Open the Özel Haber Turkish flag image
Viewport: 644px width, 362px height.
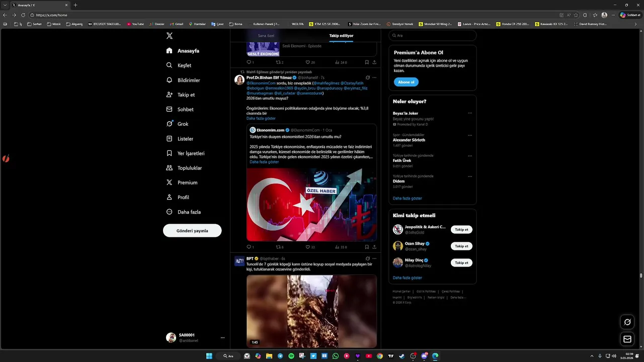(x=311, y=205)
